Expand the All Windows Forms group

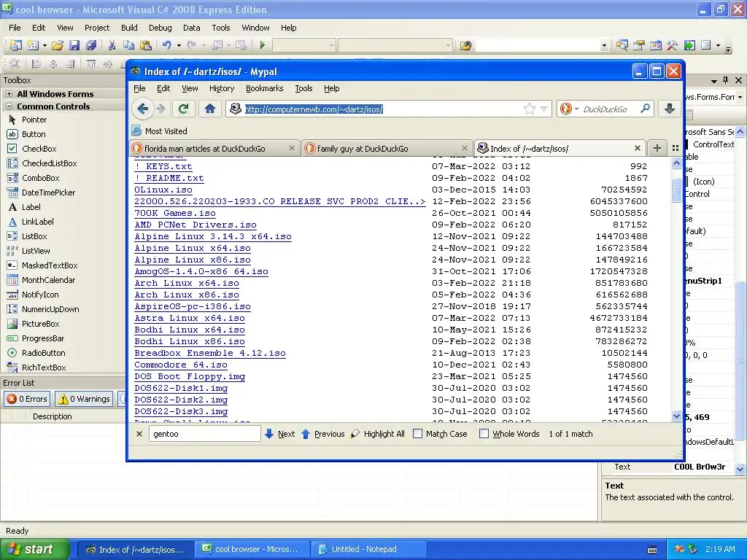(x=9, y=94)
